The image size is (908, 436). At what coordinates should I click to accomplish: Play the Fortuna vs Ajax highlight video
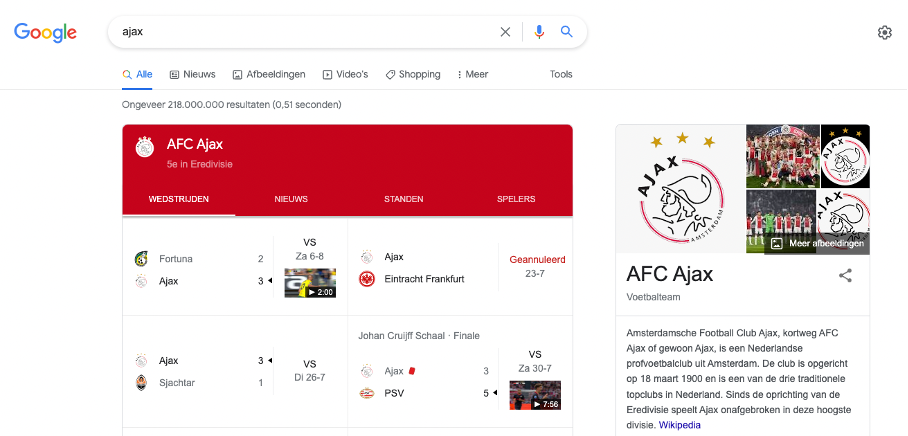pos(310,283)
